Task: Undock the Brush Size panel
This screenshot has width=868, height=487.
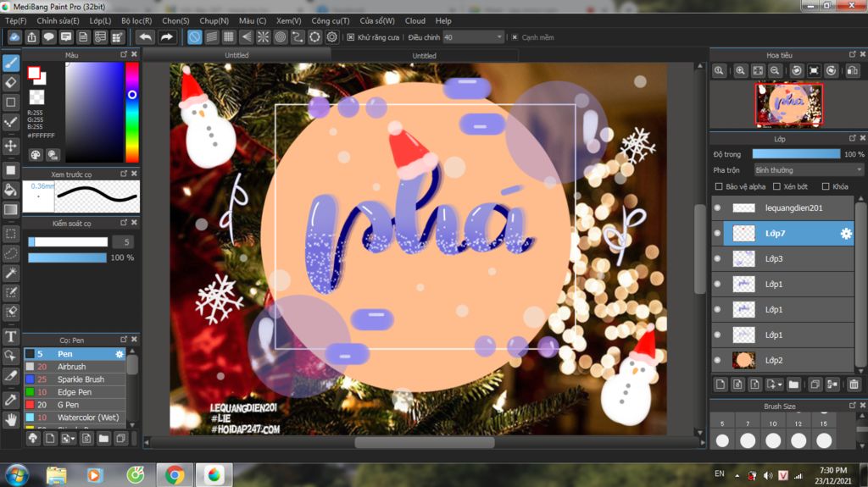Action: point(853,405)
